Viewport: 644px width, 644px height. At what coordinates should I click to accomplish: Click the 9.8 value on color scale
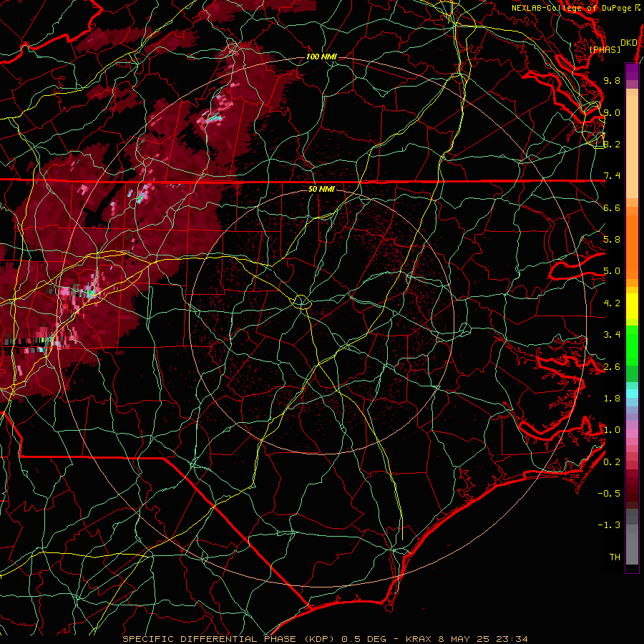point(612,80)
